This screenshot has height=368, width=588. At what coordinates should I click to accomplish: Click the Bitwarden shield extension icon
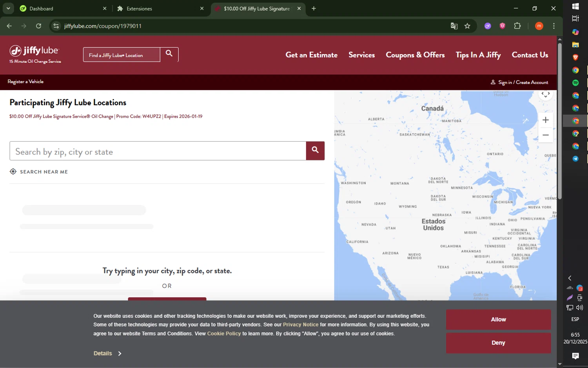point(503,26)
